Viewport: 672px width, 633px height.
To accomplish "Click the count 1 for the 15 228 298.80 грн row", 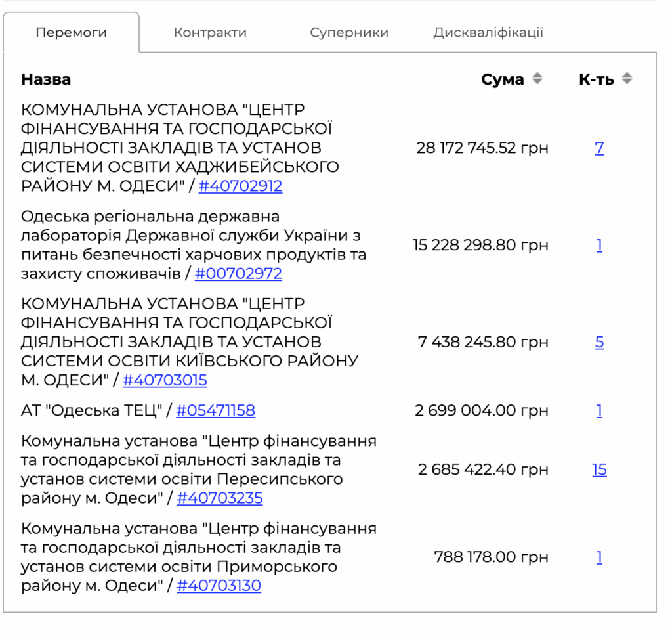I will point(599,246).
